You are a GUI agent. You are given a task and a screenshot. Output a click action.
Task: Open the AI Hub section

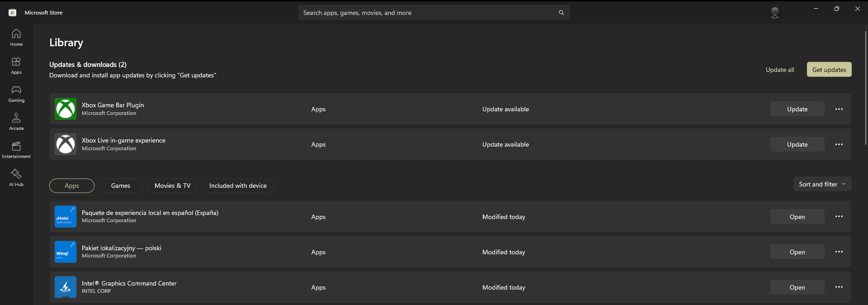(x=16, y=178)
